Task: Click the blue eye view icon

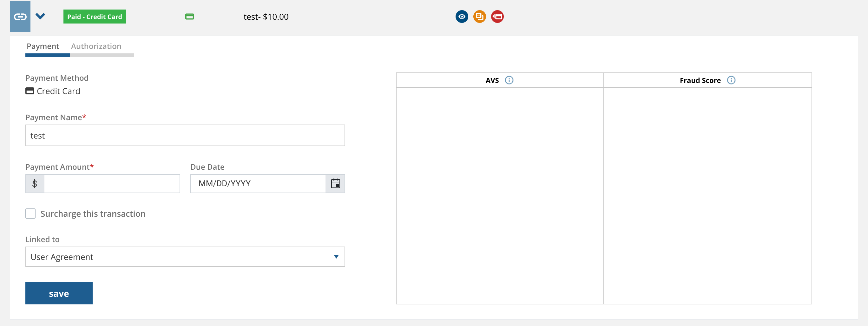Action: point(462,17)
